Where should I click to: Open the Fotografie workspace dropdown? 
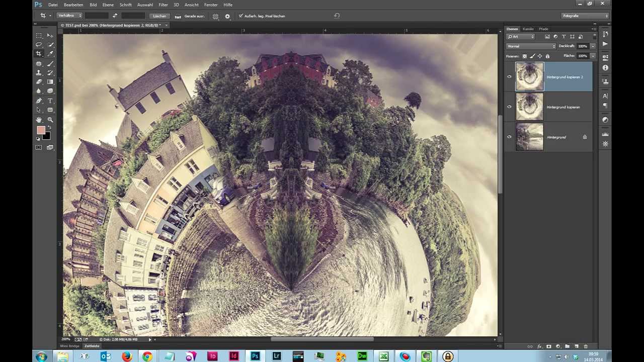[x=585, y=16]
